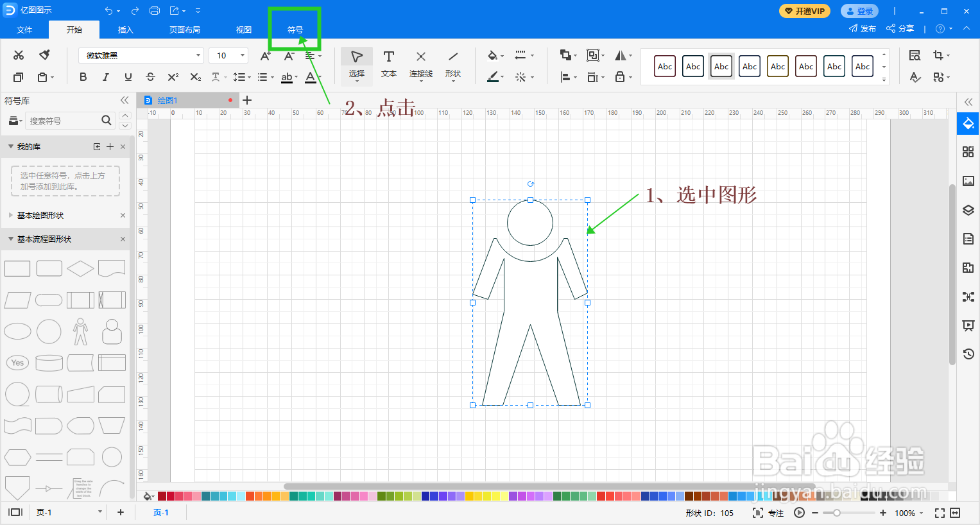980x525 pixels.
Task: Click the Spell check icon
Action: [x=915, y=77]
